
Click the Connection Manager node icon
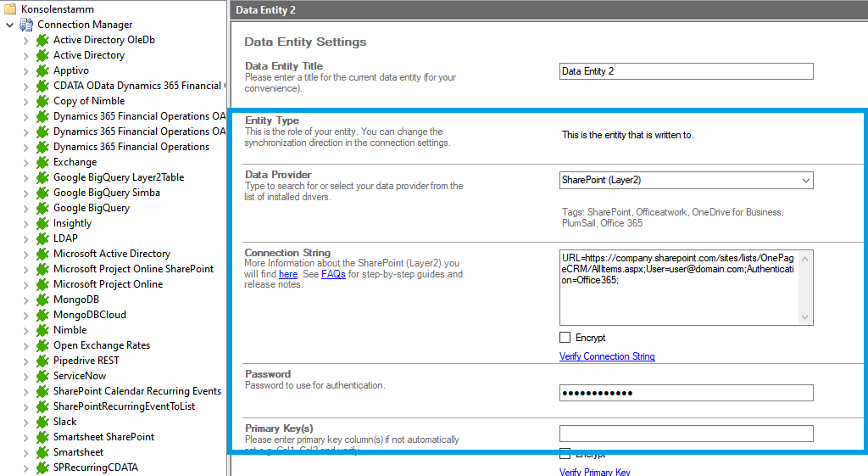point(26,25)
